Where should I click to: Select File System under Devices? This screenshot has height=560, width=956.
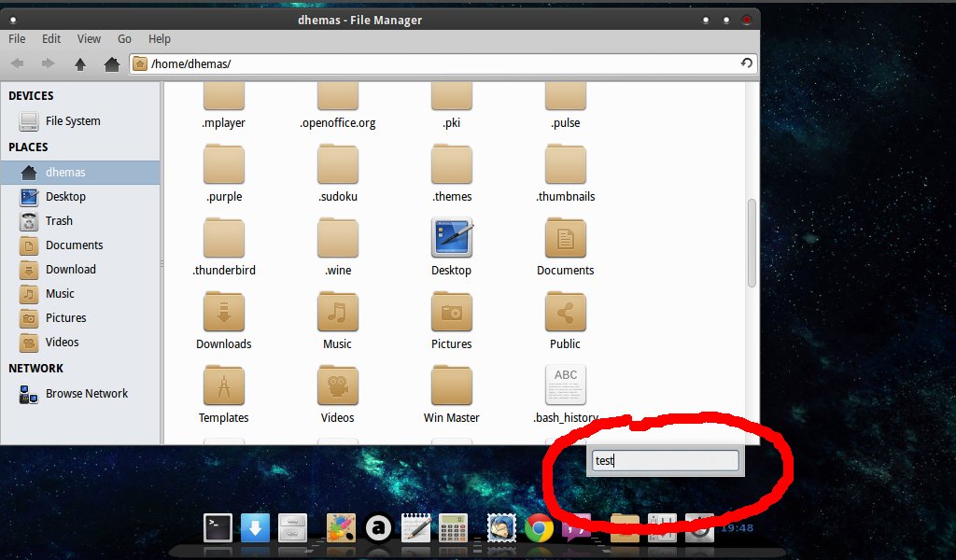[x=72, y=121]
